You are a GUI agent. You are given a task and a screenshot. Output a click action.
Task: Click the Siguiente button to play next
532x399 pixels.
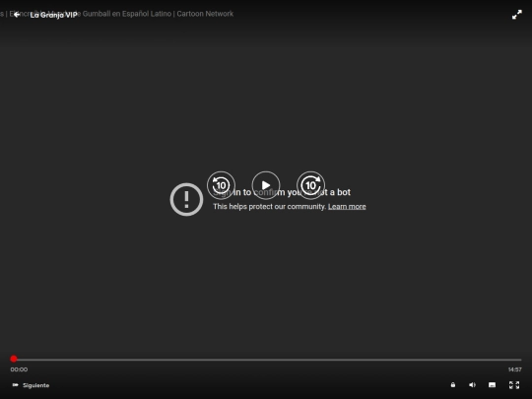pos(31,385)
